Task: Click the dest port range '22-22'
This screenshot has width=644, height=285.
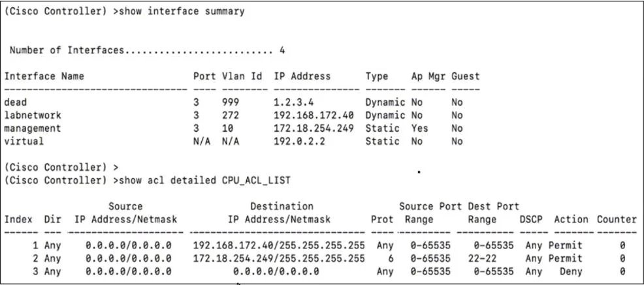Action: (482, 258)
